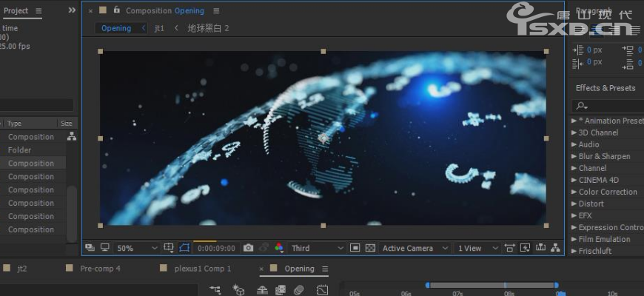The image size is (644, 296).
Task: Click Paragraph space after icon
Action: tap(628, 64)
